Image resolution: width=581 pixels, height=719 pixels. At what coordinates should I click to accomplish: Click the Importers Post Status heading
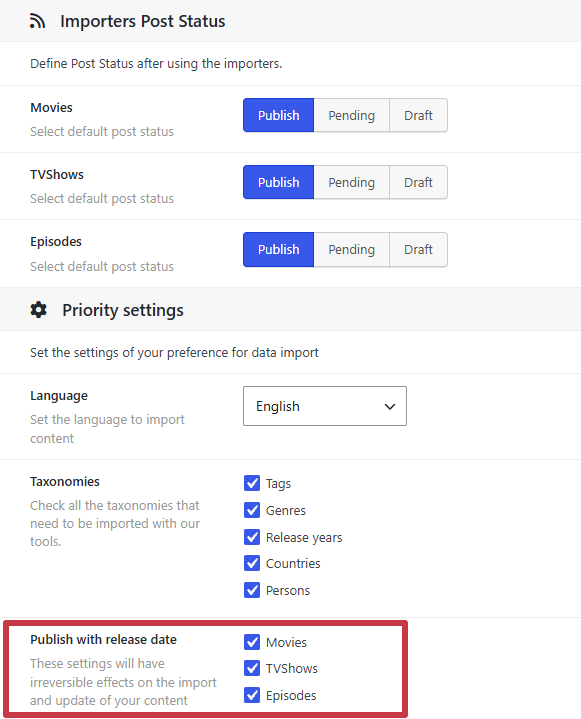coord(143,21)
